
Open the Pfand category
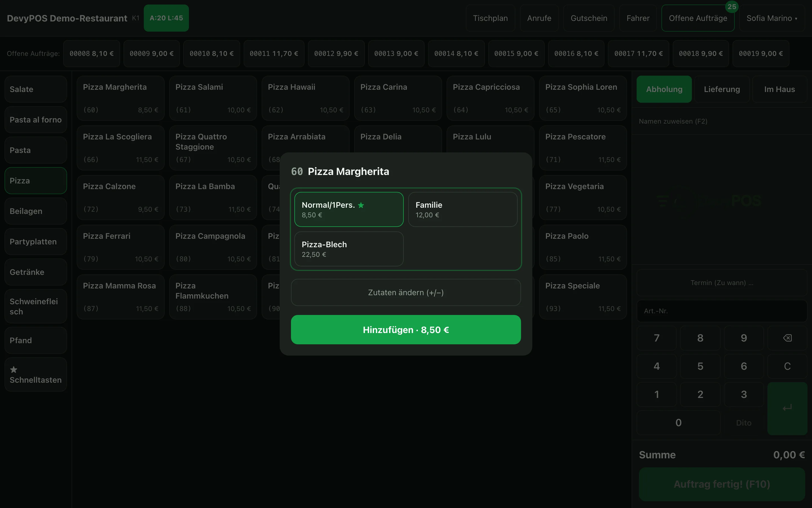pyautogui.click(x=36, y=340)
